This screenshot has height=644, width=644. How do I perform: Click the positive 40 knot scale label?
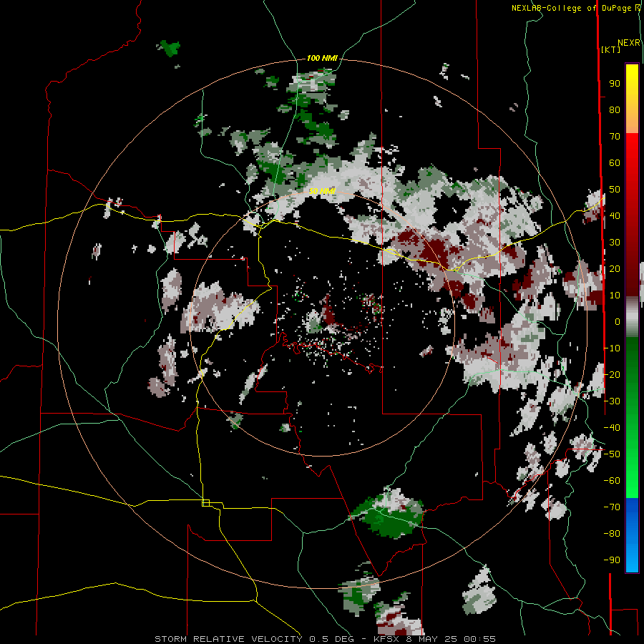click(615, 216)
